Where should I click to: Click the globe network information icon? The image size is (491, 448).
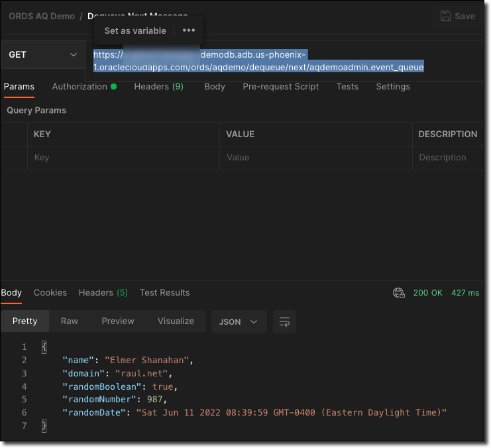click(398, 293)
